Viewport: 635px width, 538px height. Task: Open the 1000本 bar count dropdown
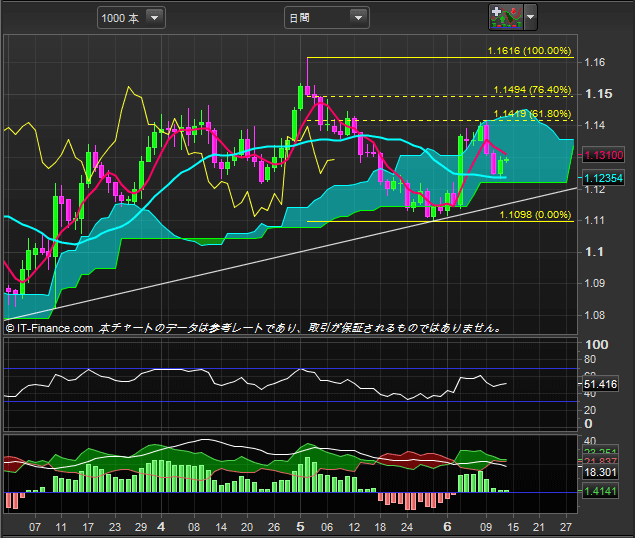pyautogui.click(x=131, y=18)
